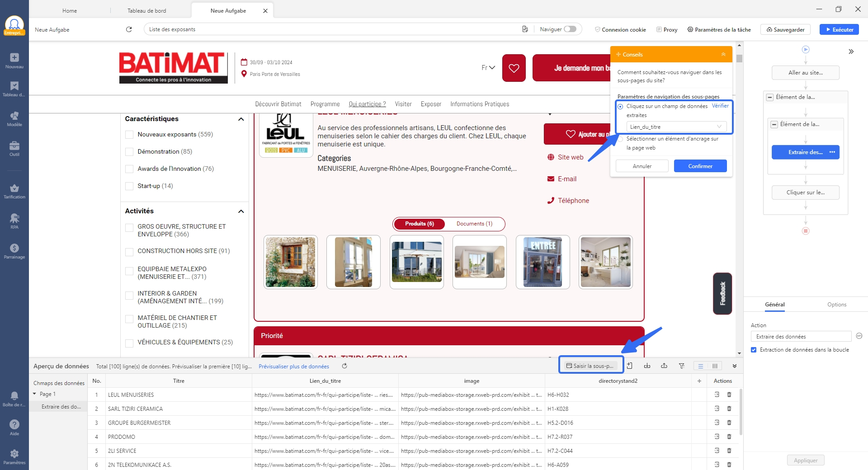This screenshot has width=868, height=470.
Task: Collapse the Page 1 tree node
Action: click(x=34, y=394)
